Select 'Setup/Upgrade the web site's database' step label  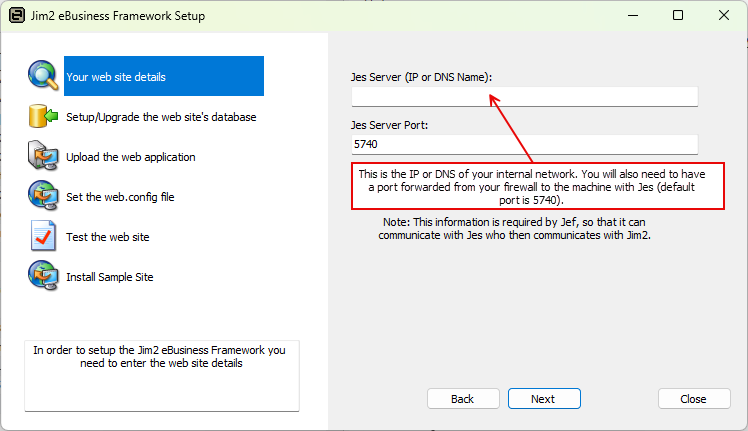pyautogui.click(x=161, y=117)
